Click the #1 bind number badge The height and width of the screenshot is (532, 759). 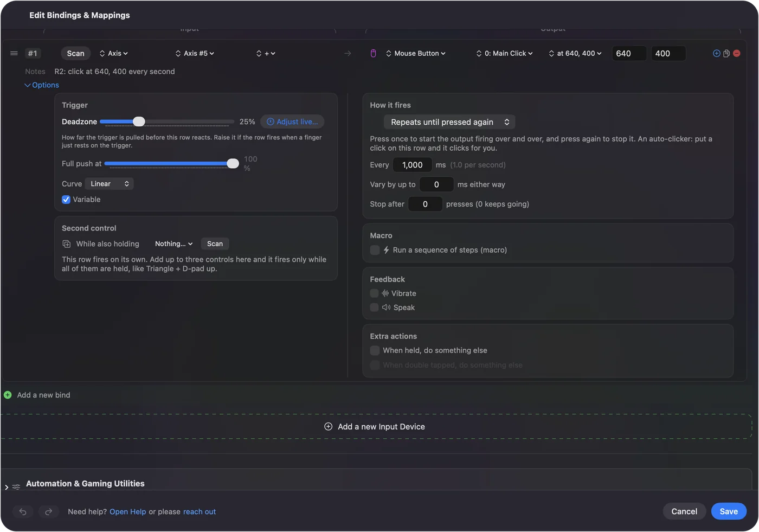pos(33,53)
